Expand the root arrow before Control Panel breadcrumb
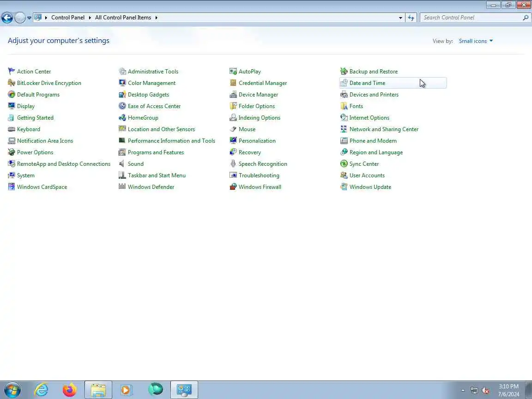This screenshot has height=399, width=532. pyautogui.click(x=46, y=18)
